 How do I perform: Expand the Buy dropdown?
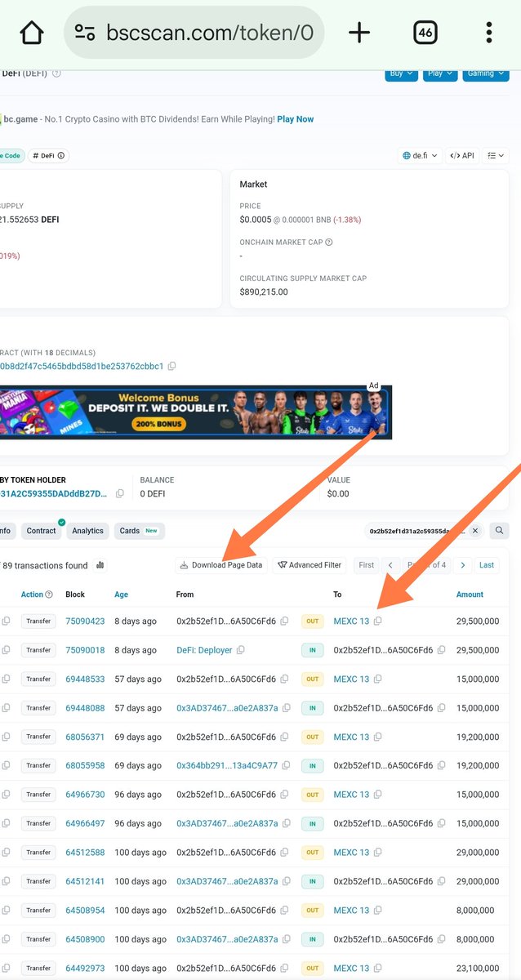[401, 73]
